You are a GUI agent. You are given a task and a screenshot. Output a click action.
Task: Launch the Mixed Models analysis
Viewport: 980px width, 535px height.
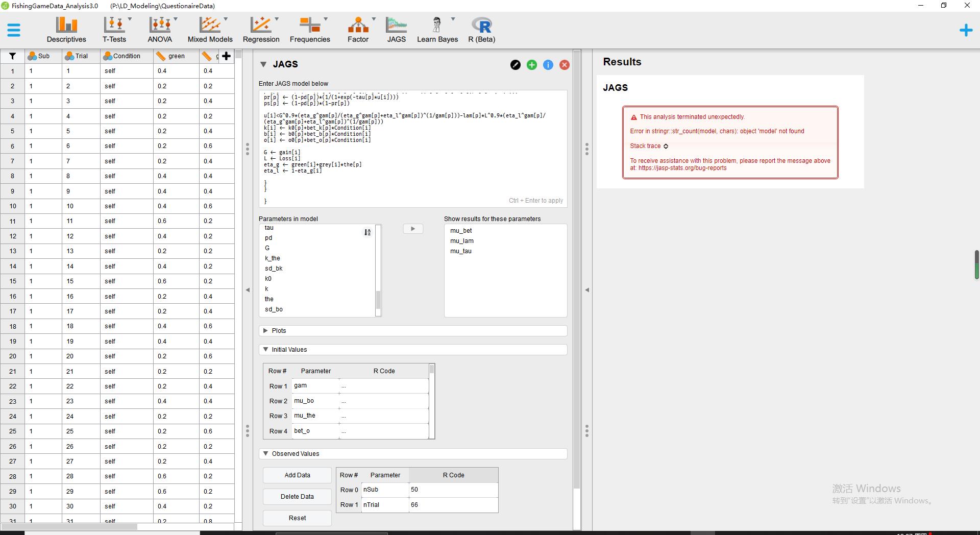[x=210, y=29]
